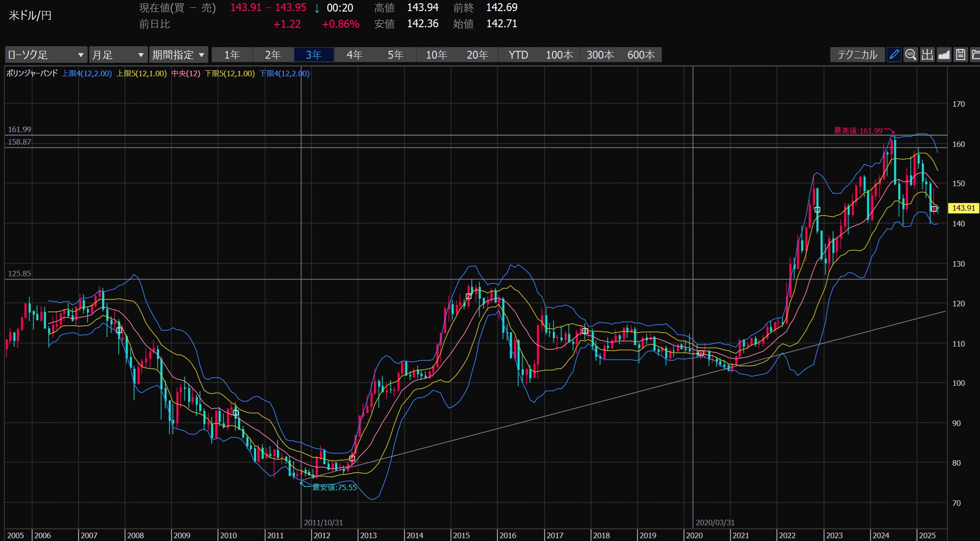Expand the ローソク足 chart type dropdown

[46, 55]
